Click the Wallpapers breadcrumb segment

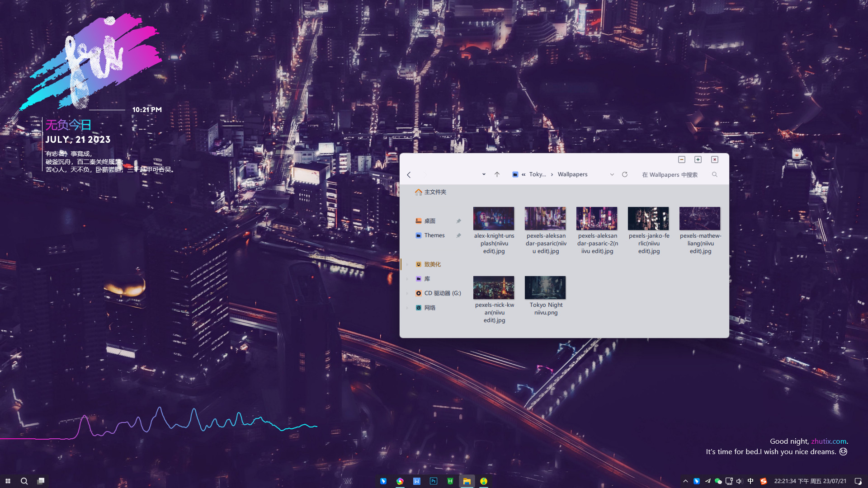pyautogui.click(x=572, y=174)
